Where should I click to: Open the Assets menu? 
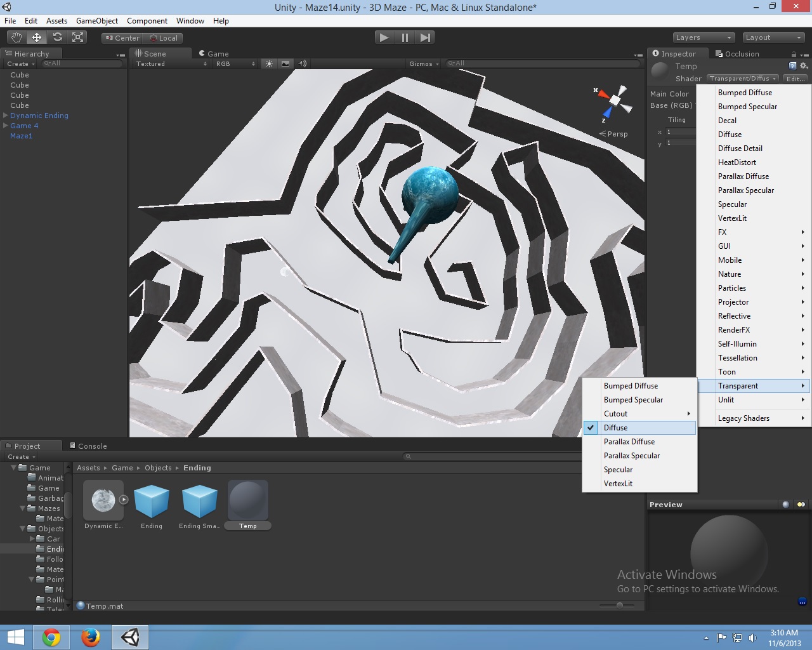56,21
